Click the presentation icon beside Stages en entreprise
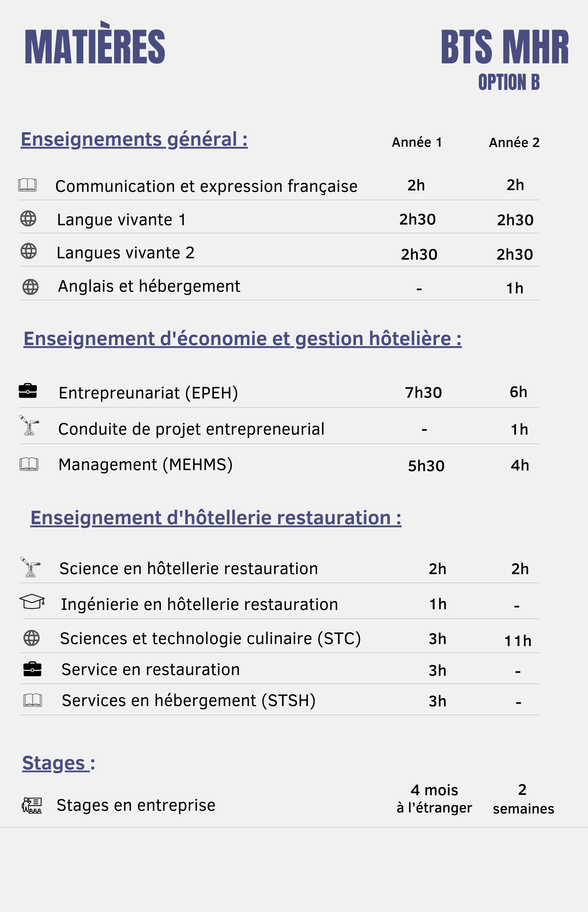Viewport: 588px width, 912px height. click(32, 806)
